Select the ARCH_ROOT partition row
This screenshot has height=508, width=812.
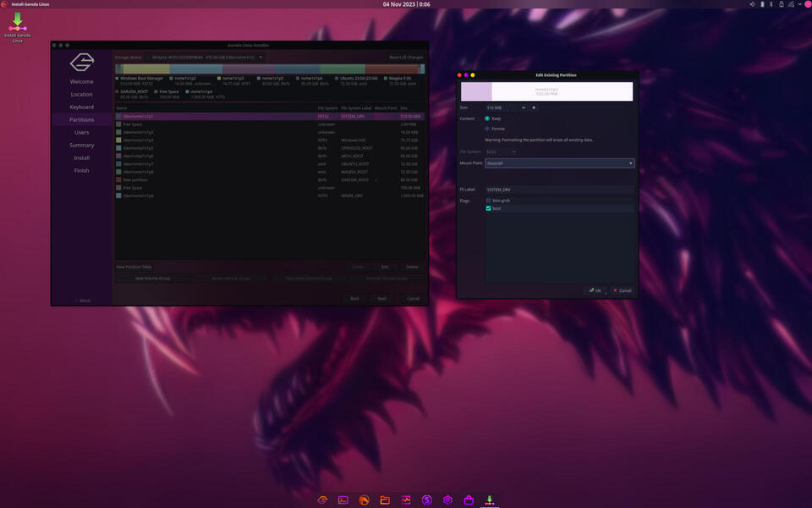click(270, 156)
